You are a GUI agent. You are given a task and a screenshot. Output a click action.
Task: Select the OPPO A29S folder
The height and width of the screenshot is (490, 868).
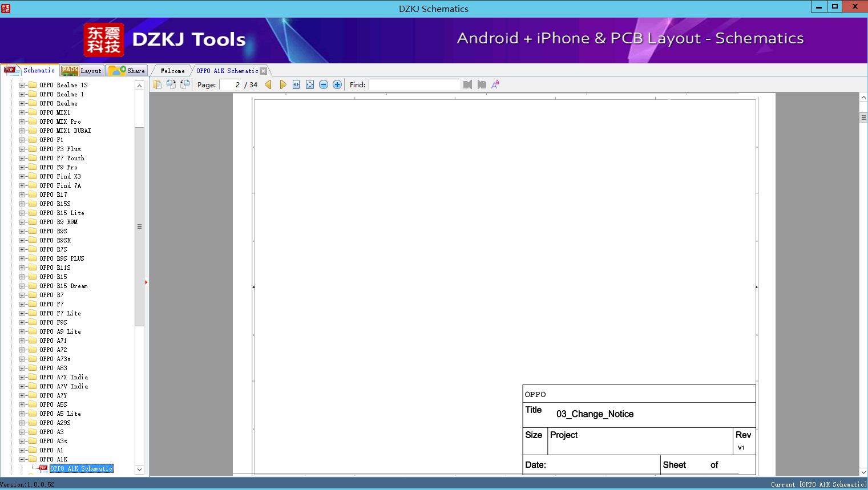point(55,423)
